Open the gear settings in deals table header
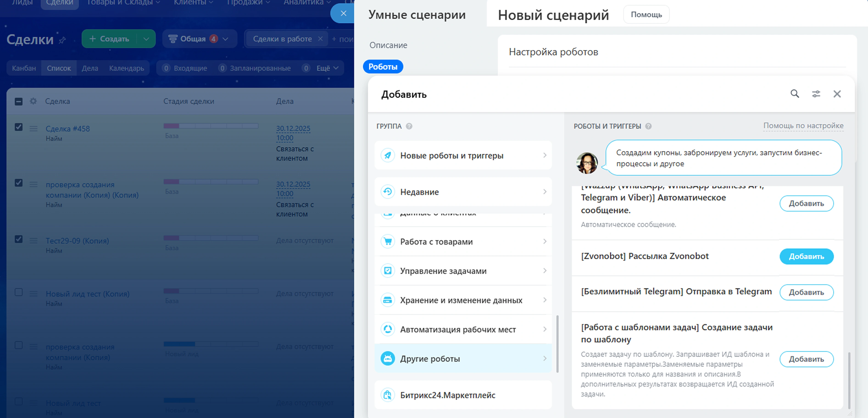Viewport: 868px width, 418px height. coord(33,101)
